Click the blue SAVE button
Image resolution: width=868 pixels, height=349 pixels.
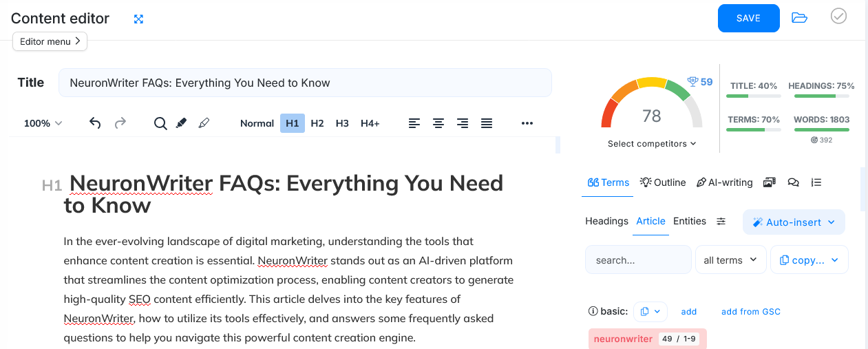748,19
